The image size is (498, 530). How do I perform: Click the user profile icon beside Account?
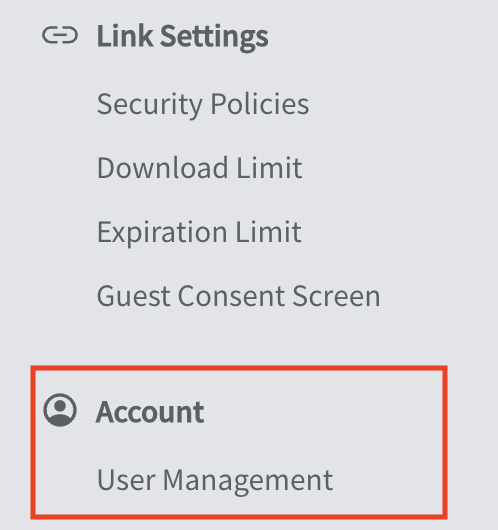(x=60, y=409)
